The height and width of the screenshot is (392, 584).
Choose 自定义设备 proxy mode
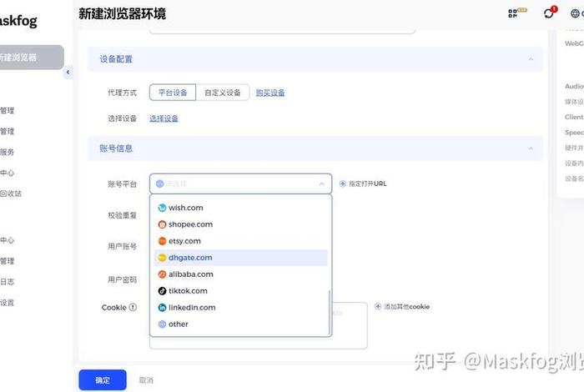(223, 93)
